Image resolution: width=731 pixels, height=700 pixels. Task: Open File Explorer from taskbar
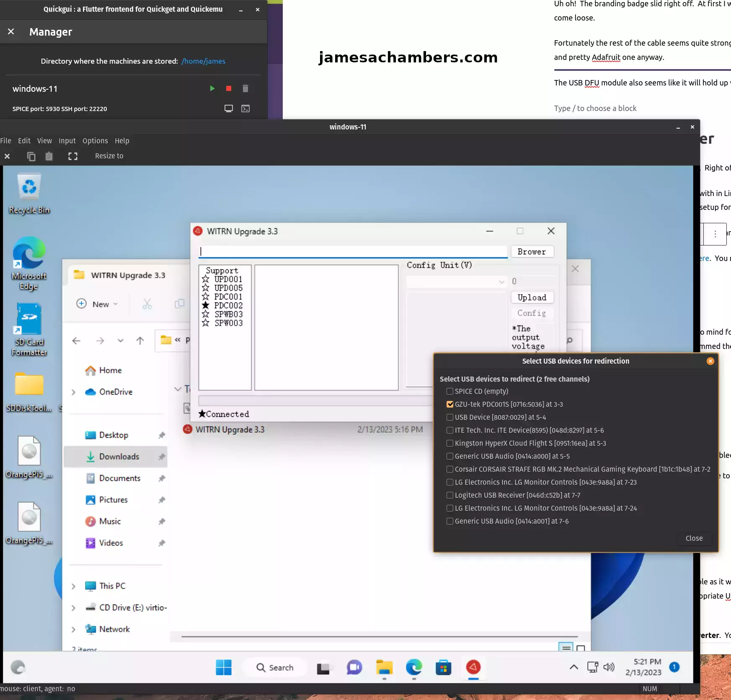[384, 667]
